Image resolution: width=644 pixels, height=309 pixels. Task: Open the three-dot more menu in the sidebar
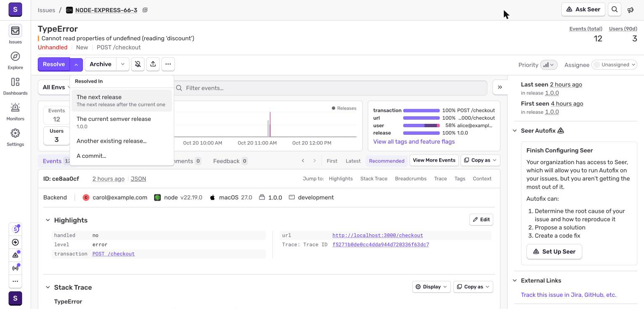point(16,281)
